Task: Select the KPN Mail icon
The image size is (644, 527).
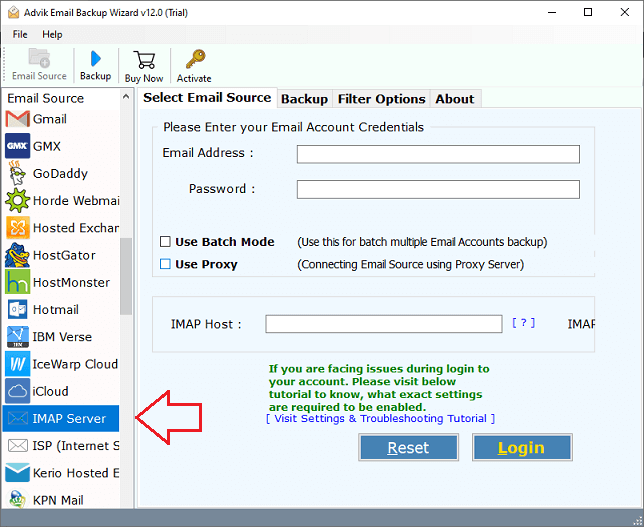Action: [x=18, y=499]
